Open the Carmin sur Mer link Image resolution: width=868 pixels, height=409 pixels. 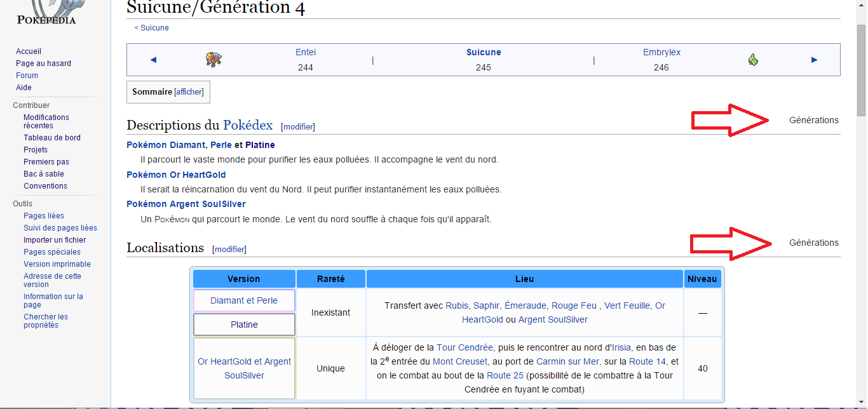(566, 361)
